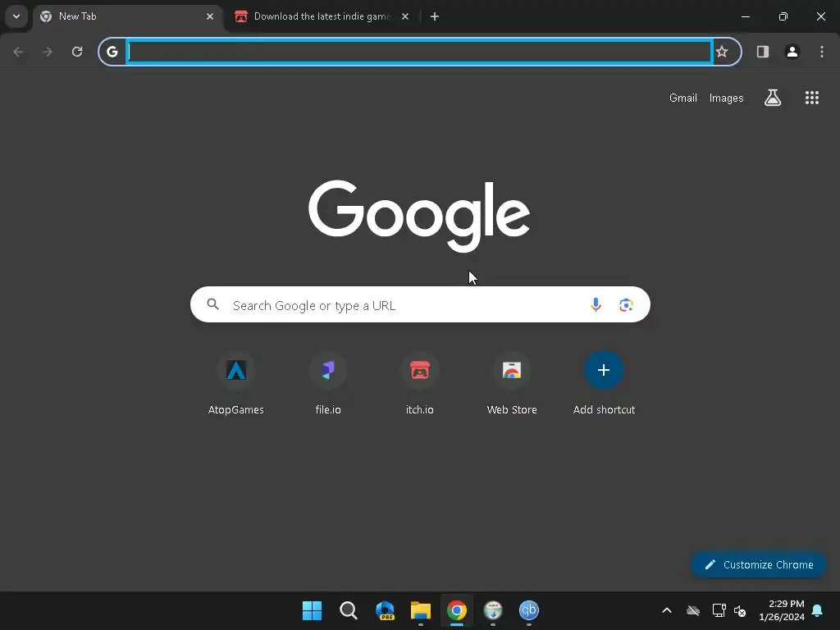Open file.io shortcut
The width and height of the screenshot is (840, 630).
click(328, 383)
